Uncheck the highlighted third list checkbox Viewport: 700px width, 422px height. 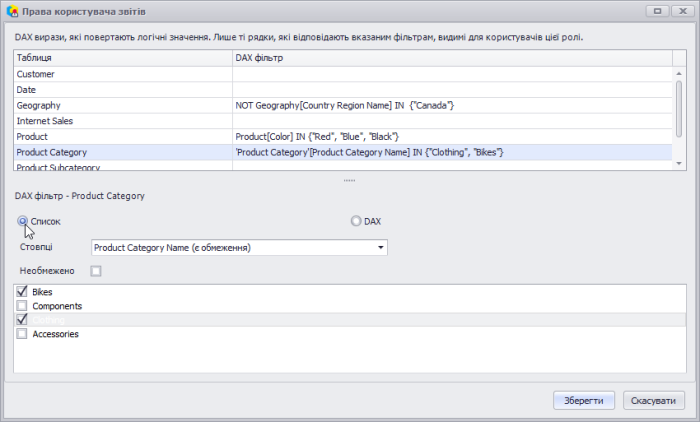tap(22, 319)
